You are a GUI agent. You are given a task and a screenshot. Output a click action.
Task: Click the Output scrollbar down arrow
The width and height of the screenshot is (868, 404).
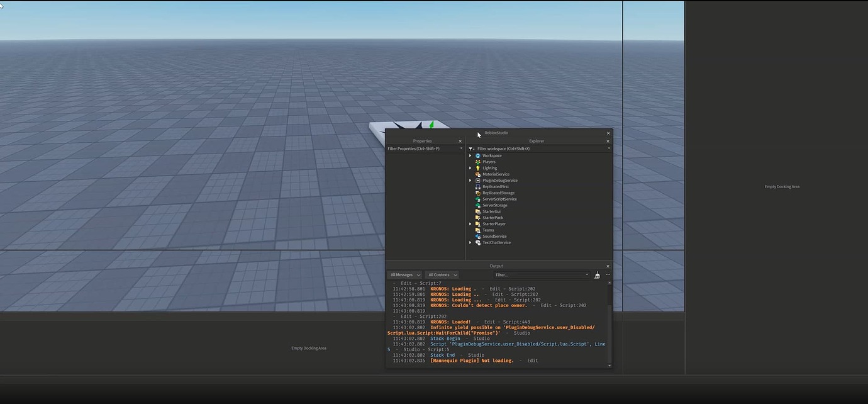609,365
